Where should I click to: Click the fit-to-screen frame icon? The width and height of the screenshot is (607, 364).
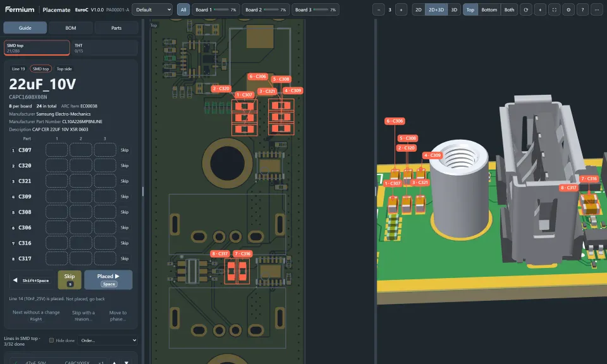coord(555,9)
